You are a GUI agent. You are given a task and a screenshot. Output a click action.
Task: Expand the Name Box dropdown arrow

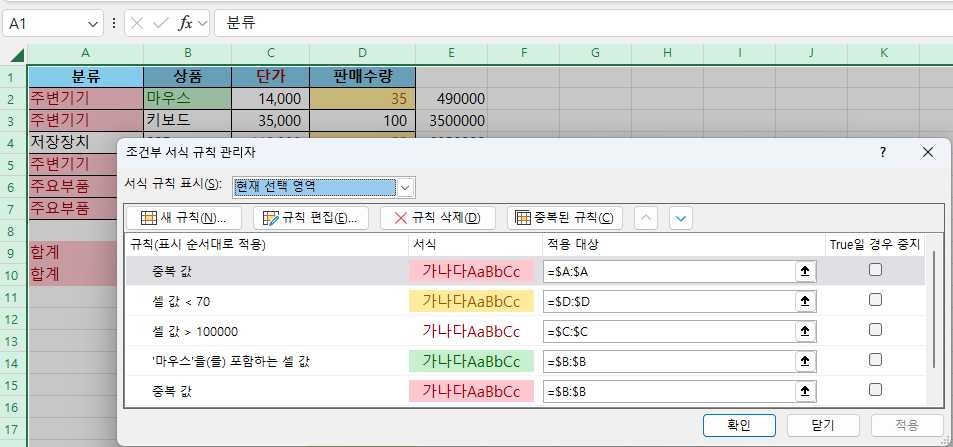coord(93,22)
